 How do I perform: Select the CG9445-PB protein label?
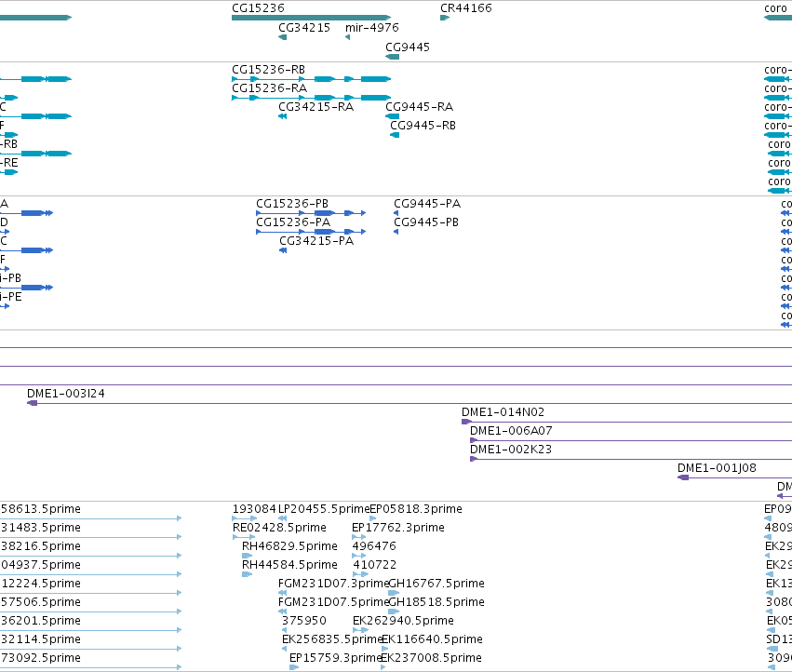click(x=426, y=222)
